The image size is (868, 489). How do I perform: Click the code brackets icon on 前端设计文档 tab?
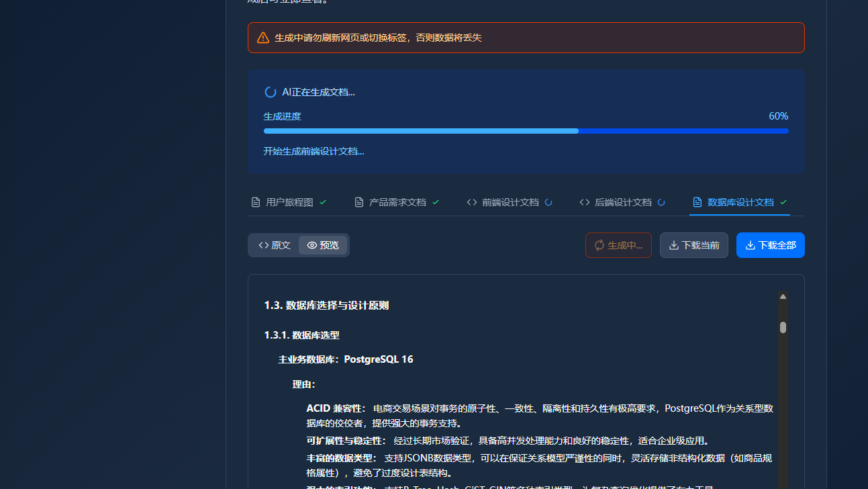pyautogui.click(x=471, y=202)
